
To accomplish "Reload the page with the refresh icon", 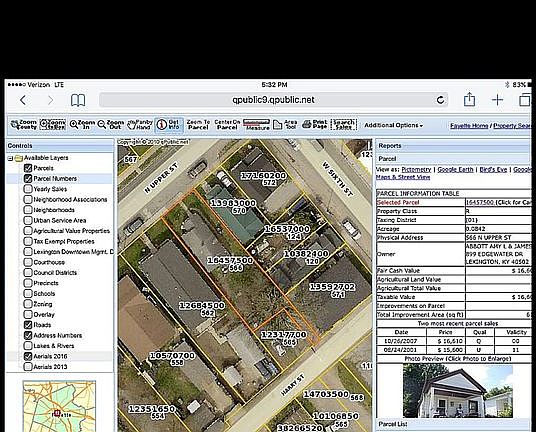I will pyautogui.click(x=441, y=100).
